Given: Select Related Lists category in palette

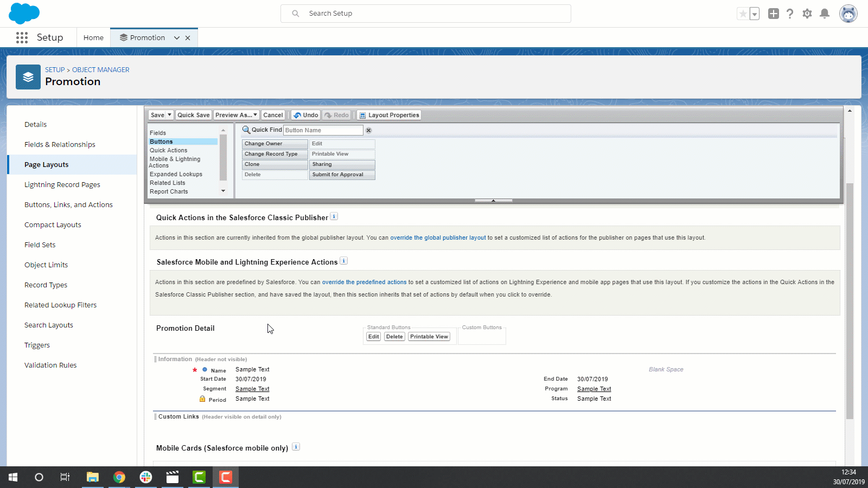Looking at the screenshot, I should click(x=168, y=183).
